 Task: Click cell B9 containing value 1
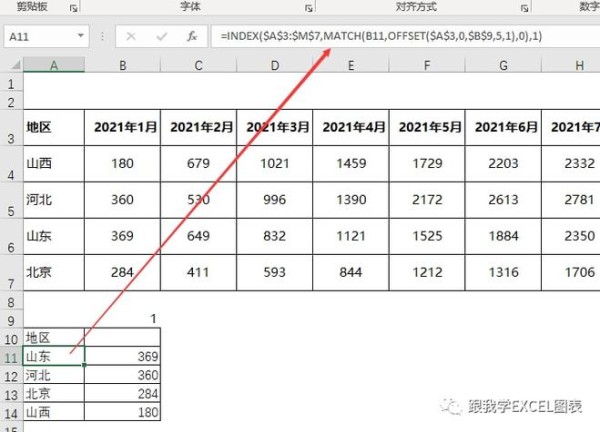(x=123, y=319)
